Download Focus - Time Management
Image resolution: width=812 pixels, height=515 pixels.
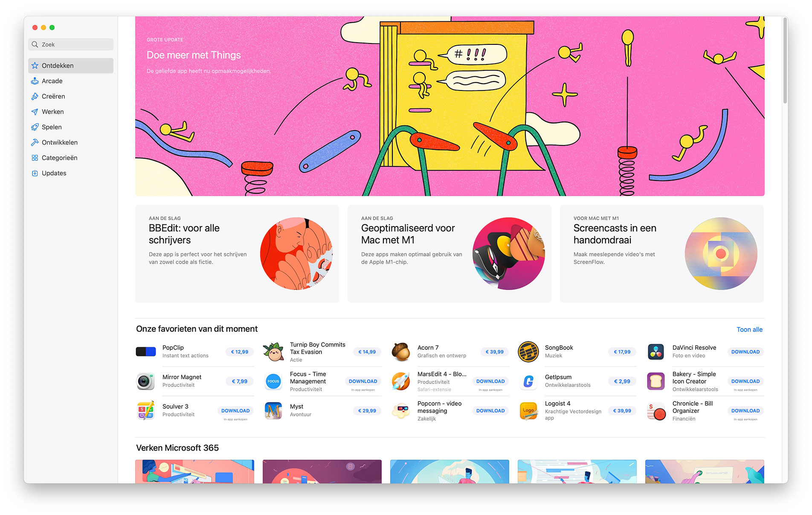click(363, 381)
